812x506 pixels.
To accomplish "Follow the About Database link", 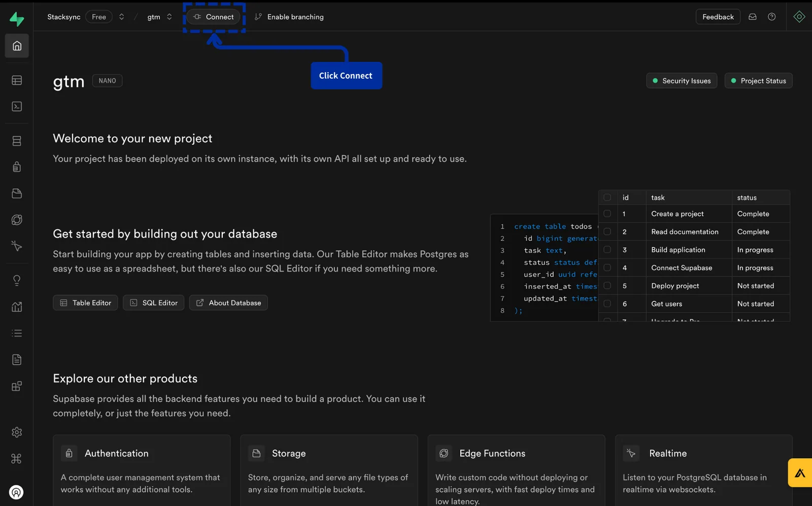I will coord(228,302).
